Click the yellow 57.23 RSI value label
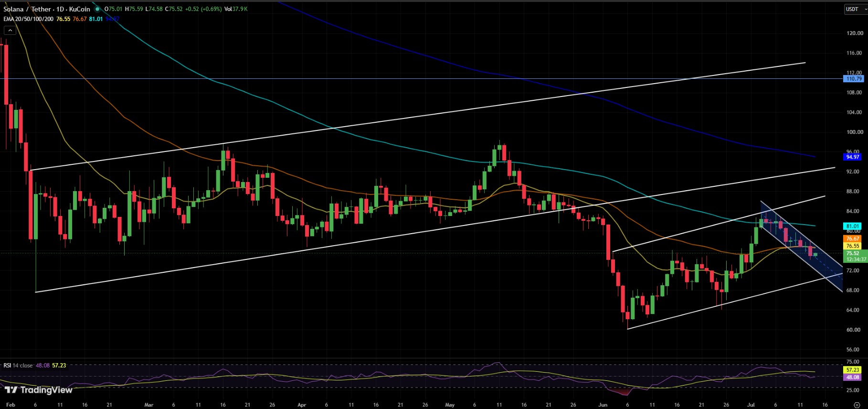 coord(853,370)
